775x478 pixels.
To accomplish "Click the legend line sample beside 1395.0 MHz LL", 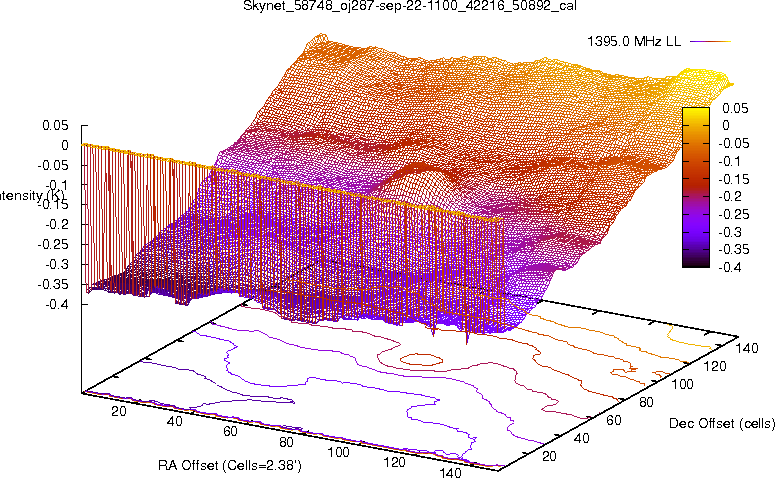I will tap(710, 42).
